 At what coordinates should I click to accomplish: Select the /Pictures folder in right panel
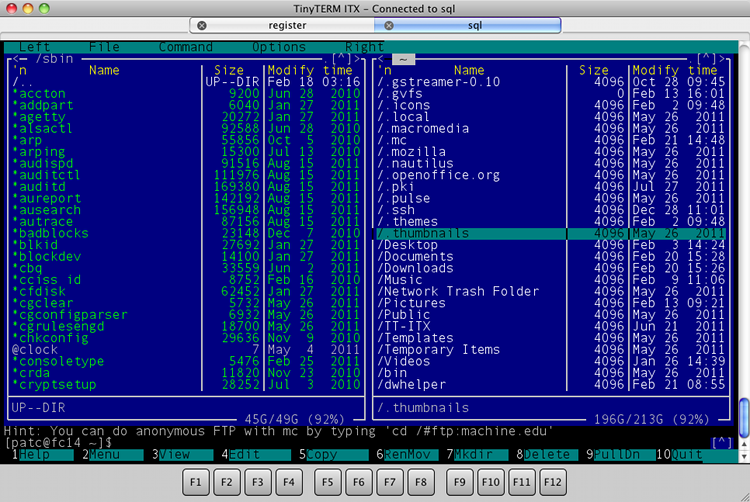tap(411, 303)
